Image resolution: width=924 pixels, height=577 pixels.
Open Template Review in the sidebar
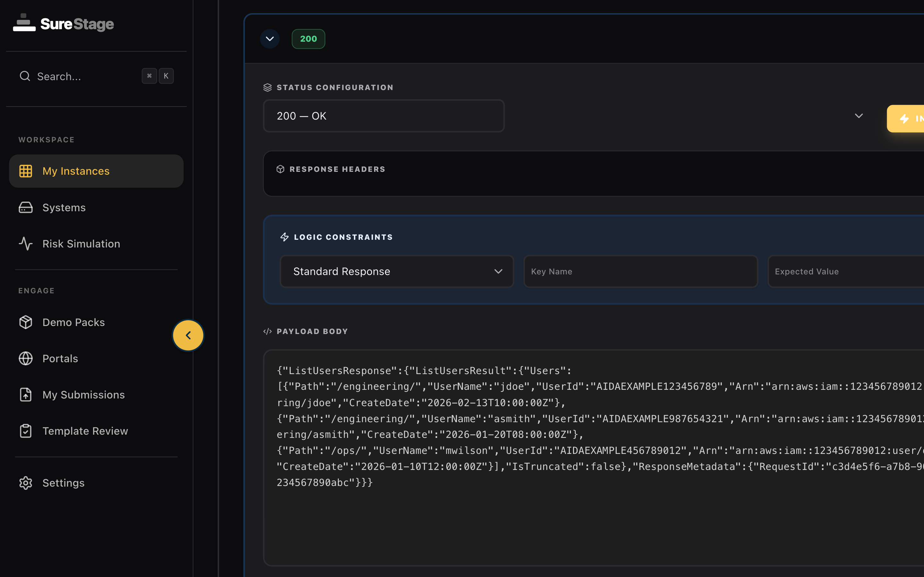click(85, 431)
